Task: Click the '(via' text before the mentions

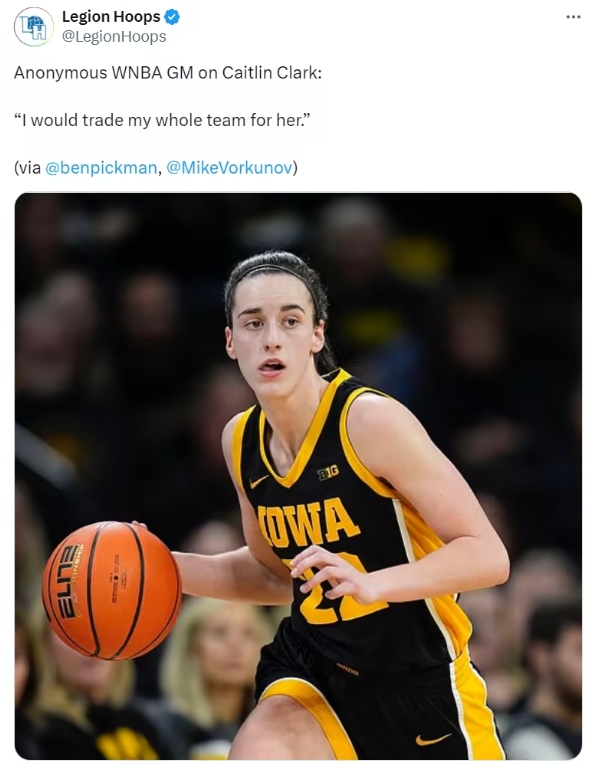Action: pos(27,168)
